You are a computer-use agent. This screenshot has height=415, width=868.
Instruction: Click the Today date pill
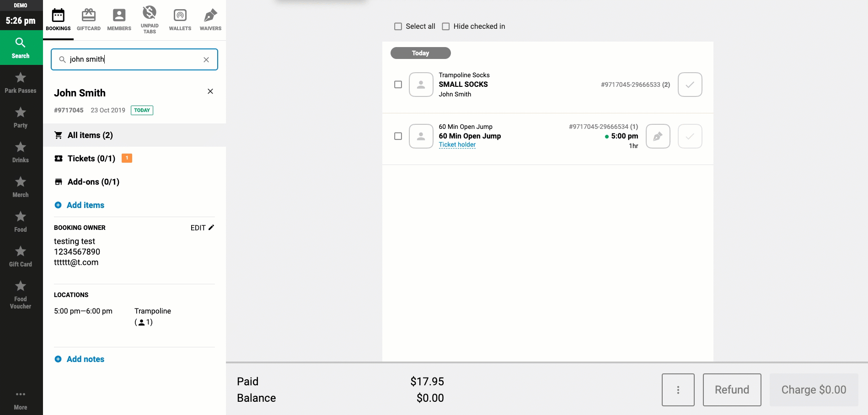click(x=421, y=53)
